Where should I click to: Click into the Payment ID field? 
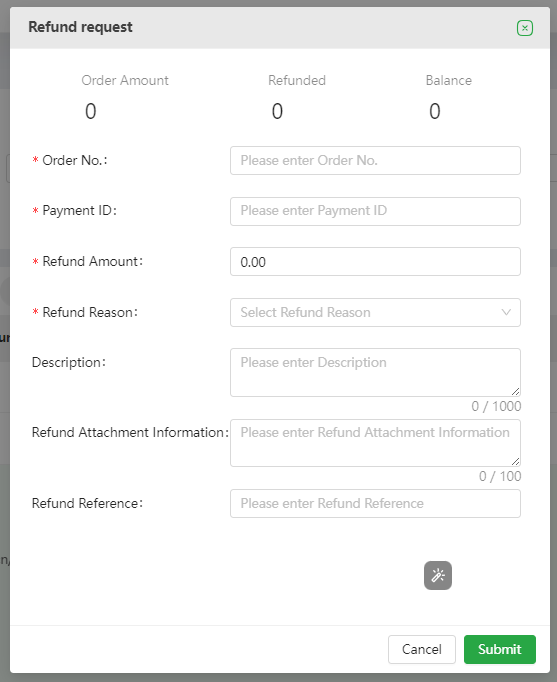(x=375, y=211)
